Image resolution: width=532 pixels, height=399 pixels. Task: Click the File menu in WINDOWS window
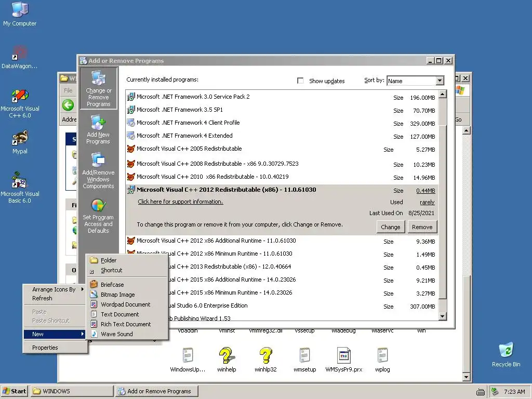click(68, 90)
